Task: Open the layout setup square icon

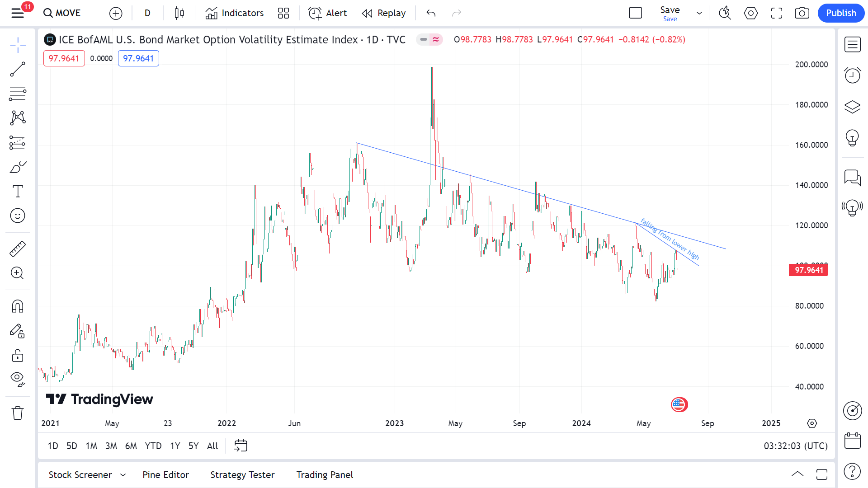Action: pyautogui.click(x=636, y=13)
